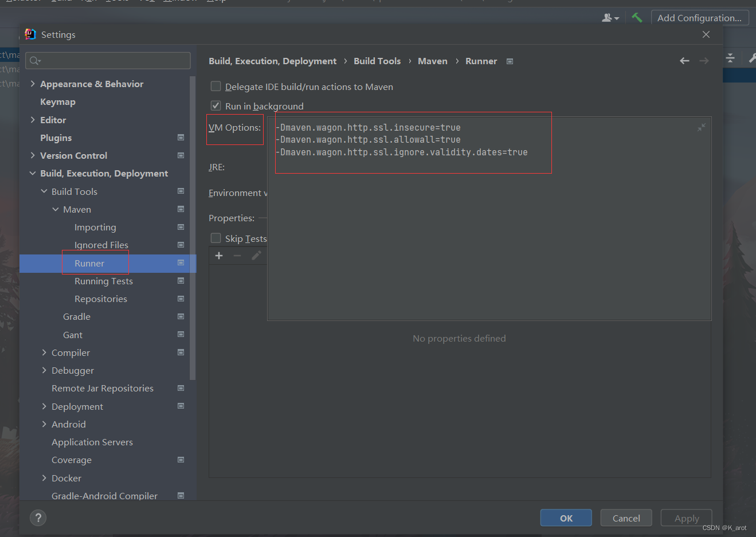Select Build Tools in the breadcrumb
The width and height of the screenshot is (756, 537).
click(377, 61)
